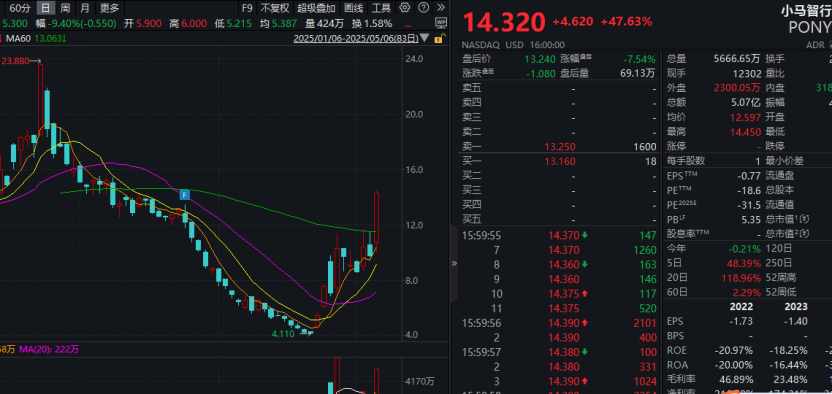Open the help question mark icon
832x394 pixels.
click(x=423, y=7)
